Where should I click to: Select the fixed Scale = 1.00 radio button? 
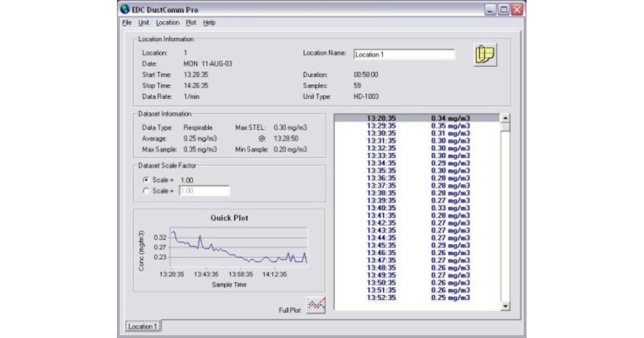click(146, 180)
